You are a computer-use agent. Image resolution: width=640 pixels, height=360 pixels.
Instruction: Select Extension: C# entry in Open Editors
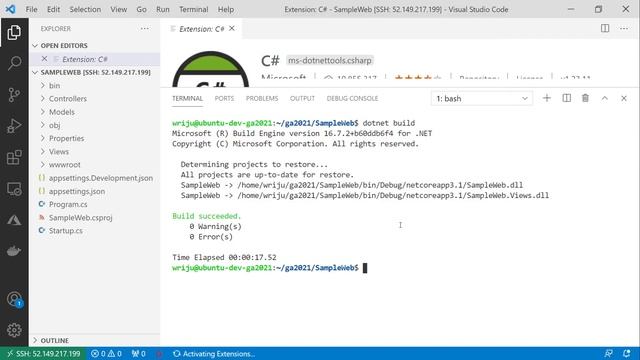[95, 59]
